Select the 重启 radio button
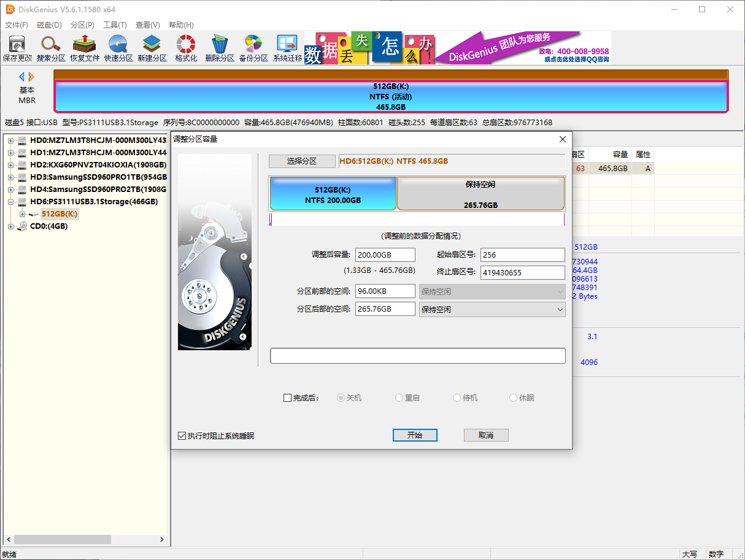 tap(400, 398)
